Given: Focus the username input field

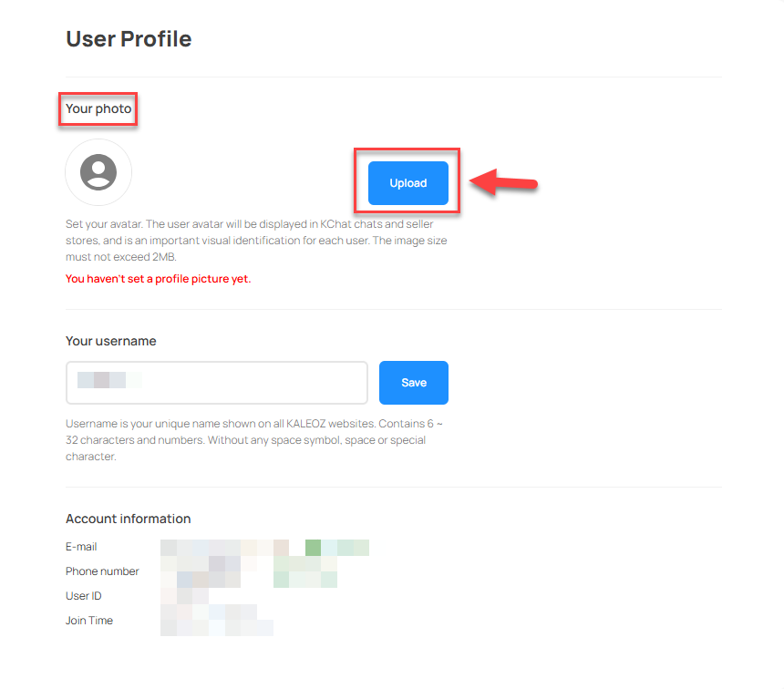Looking at the screenshot, I should click(x=217, y=383).
